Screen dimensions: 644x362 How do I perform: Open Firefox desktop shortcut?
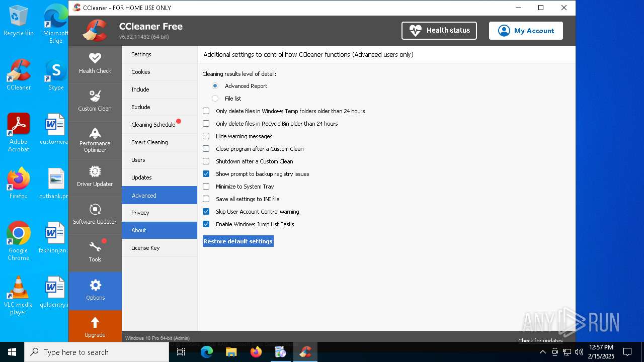[19, 184]
